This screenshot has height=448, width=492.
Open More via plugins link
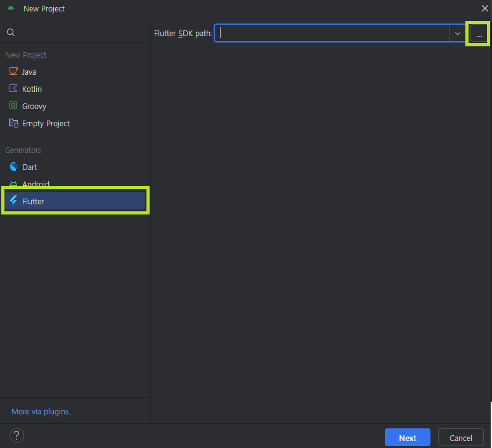42,411
